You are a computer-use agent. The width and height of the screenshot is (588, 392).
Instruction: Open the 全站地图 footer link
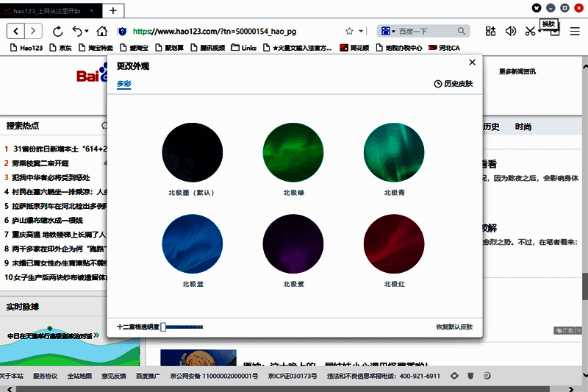pyautogui.click(x=79, y=376)
